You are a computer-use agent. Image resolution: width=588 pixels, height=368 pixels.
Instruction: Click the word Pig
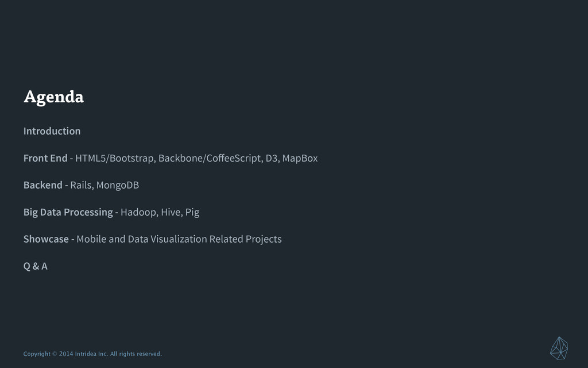coord(192,213)
